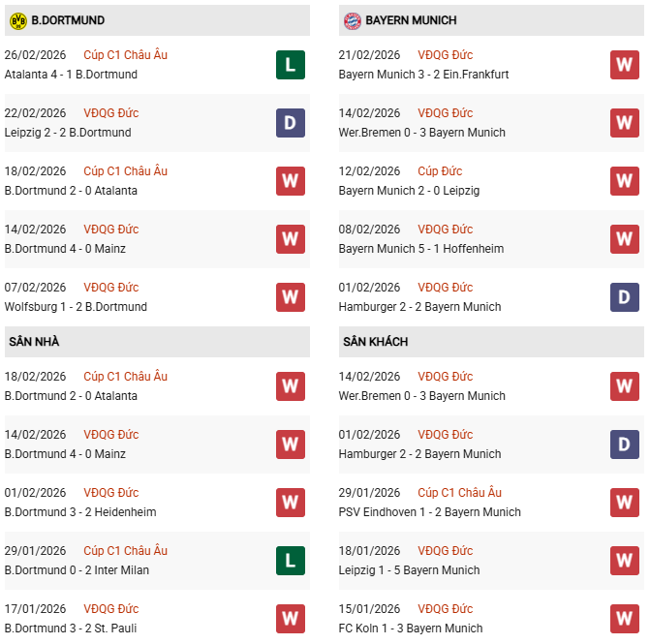The width and height of the screenshot is (650, 644).
Task: Open VĐQG Đức link for Leipzig 2-2 B.Dortmund
Action: (110, 113)
